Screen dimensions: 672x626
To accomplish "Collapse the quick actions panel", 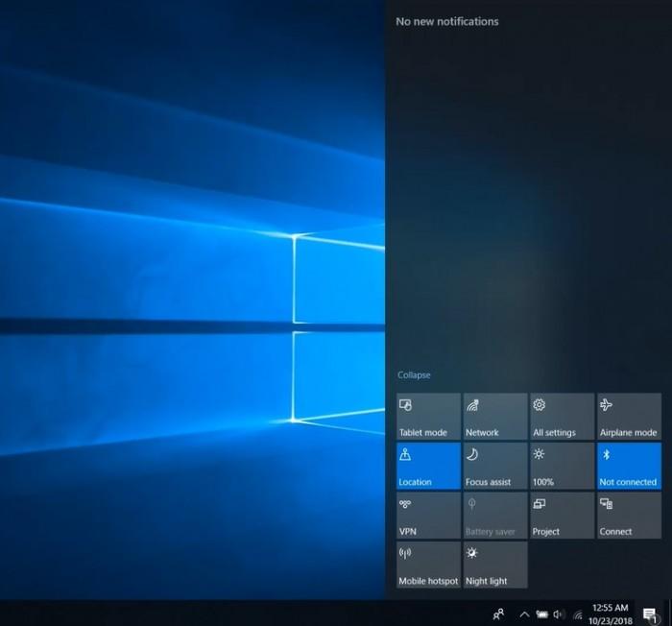I will (x=414, y=375).
